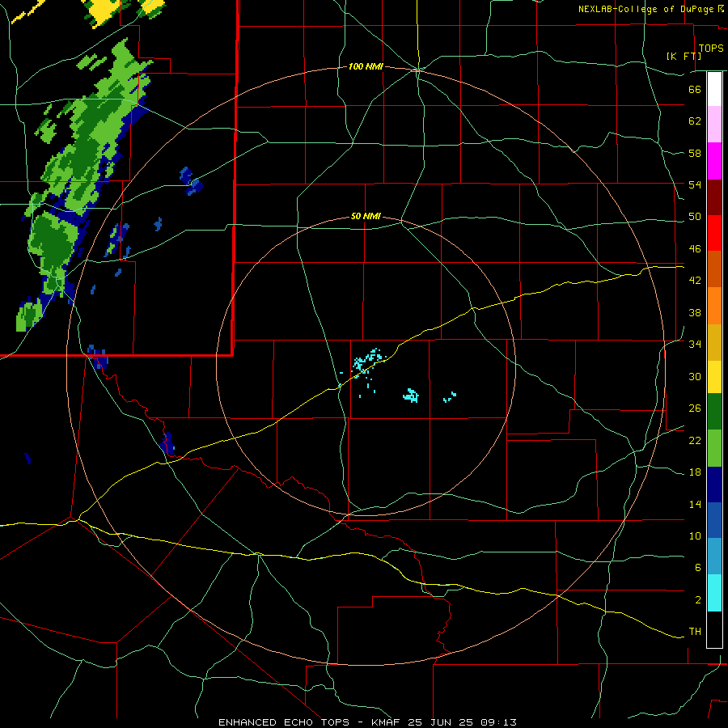Click the '2' legend value
728x728 pixels.
[x=697, y=600]
